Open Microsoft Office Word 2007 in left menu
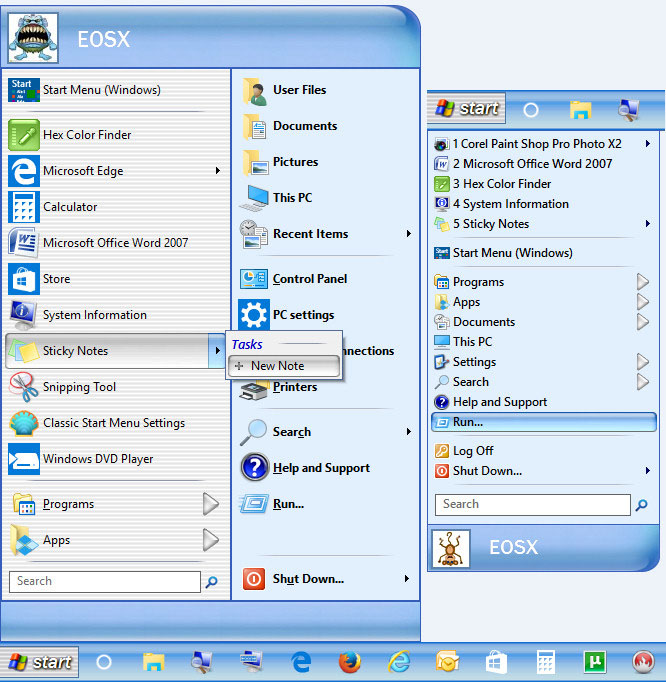Viewport: 666px width, 682px height. [x=115, y=243]
